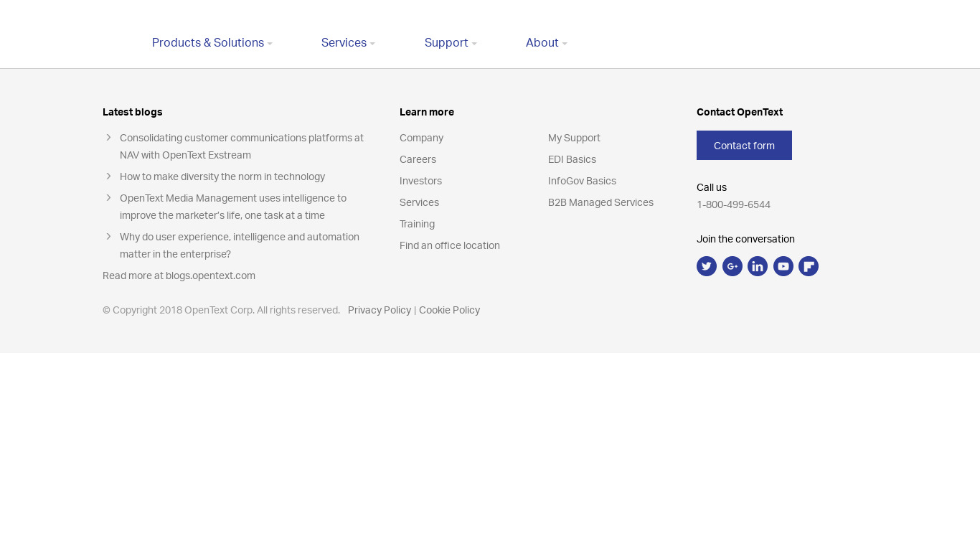Open Find an office location link

pyautogui.click(x=450, y=245)
